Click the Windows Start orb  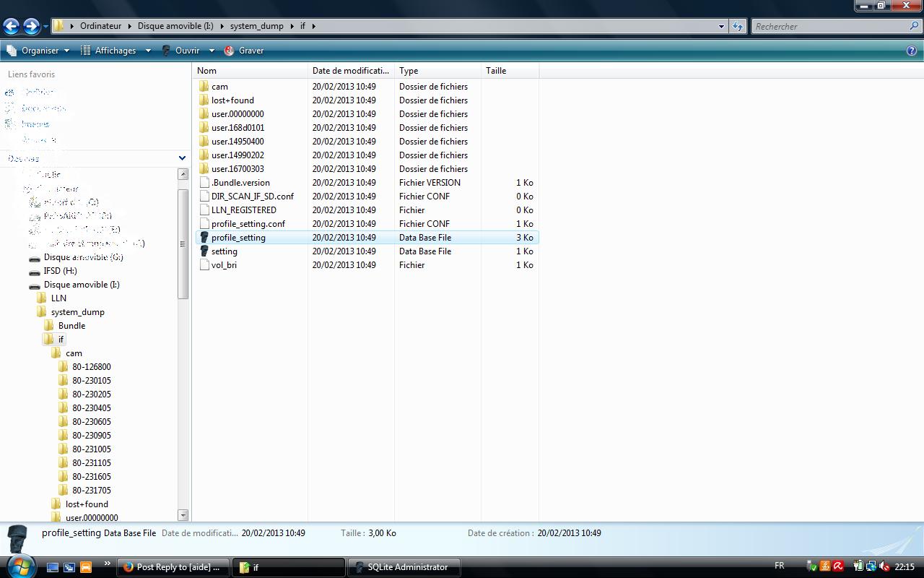click(19, 566)
